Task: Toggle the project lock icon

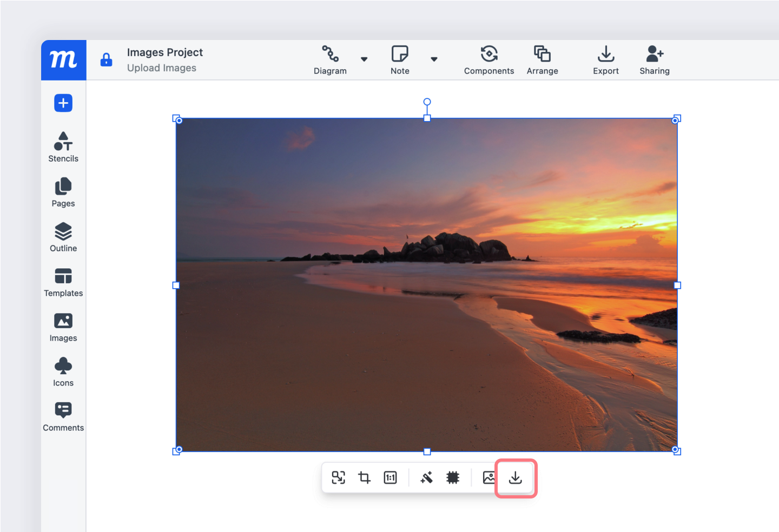Action: 107,59
